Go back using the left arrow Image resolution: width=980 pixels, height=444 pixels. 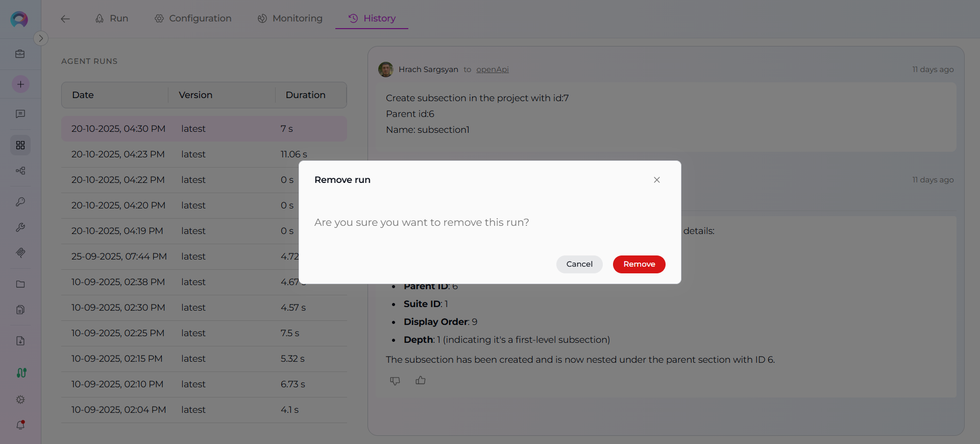[x=65, y=19]
